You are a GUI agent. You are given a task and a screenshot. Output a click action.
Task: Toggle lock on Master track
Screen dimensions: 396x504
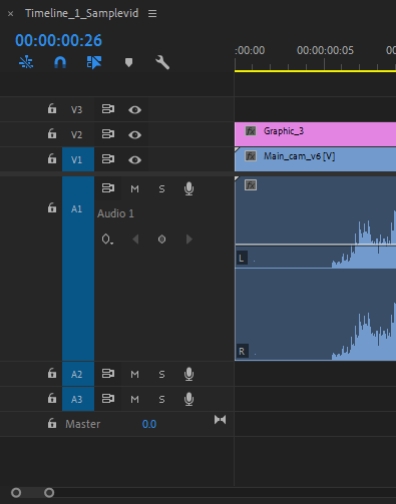pos(52,423)
